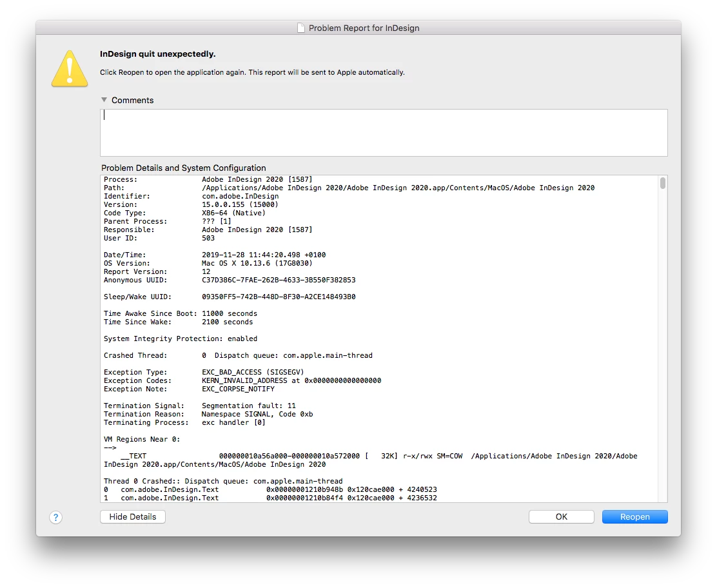Click exception note 'EXC_CORPSE_NOTIFY'
Image resolution: width=717 pixels, height=588 pixels.
238,389
